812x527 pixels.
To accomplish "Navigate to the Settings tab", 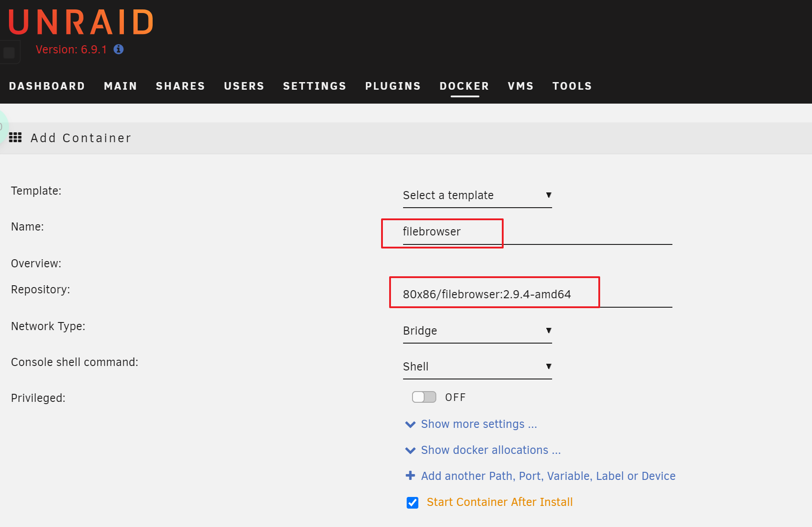I will pyautogui.click(x=315, y=86).
